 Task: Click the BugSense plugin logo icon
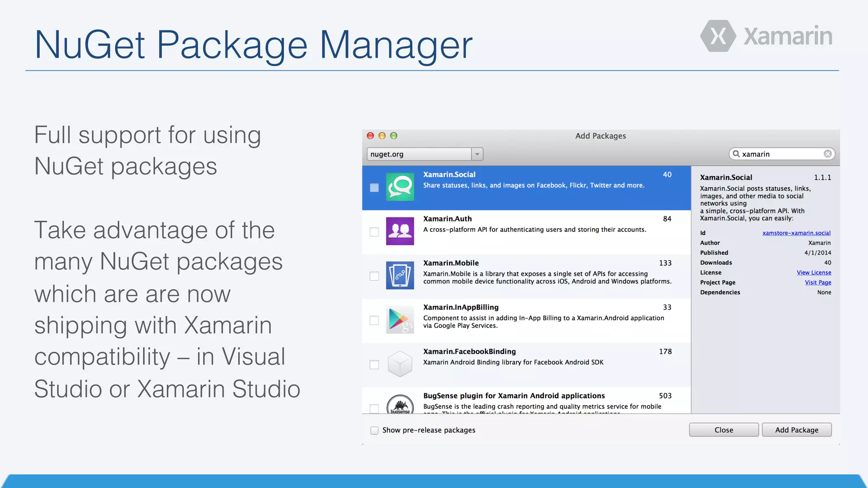[400, 404]
